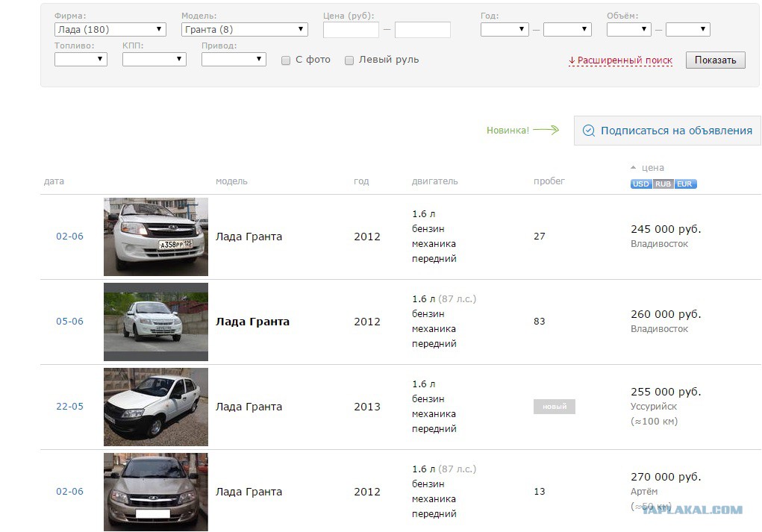The width and height of the screenshot is (762, 532).
Task: Open thumbnail of the Уссурийск 2013 listing
Action: [156, 407]
